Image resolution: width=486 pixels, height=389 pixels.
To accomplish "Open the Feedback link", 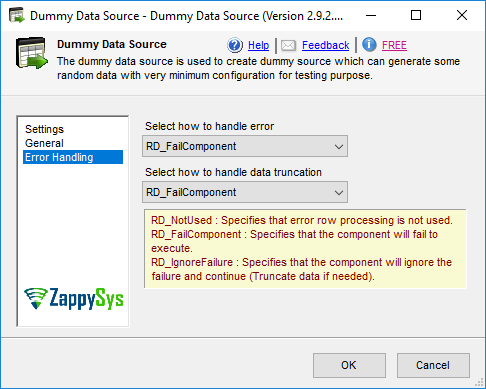I will [325, 45].
